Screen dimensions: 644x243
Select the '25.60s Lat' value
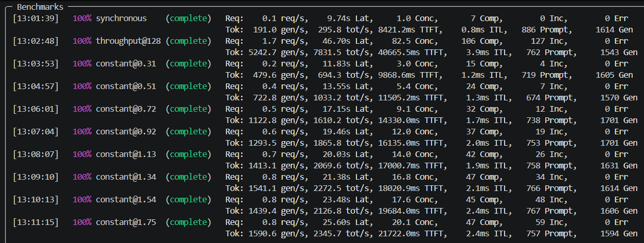[x=347, y=222]
